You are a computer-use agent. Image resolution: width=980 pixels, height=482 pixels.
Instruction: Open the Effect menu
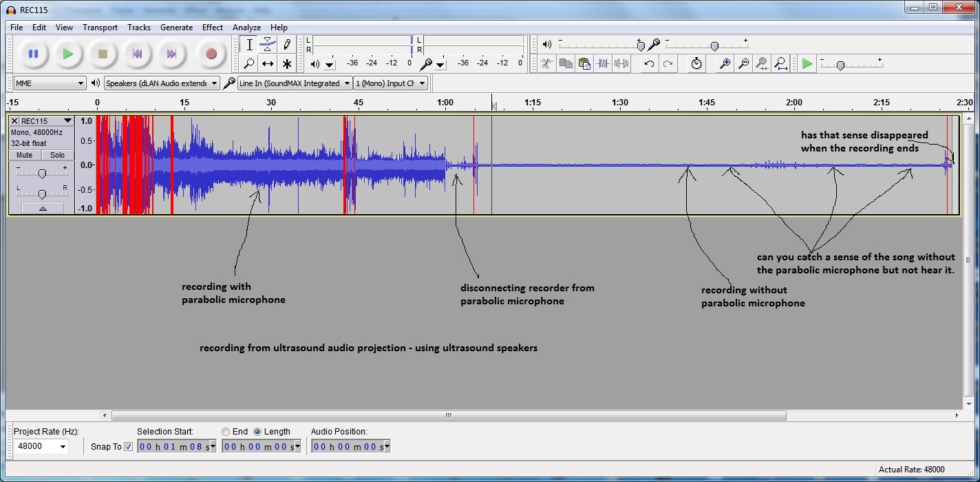click(213, 28)
